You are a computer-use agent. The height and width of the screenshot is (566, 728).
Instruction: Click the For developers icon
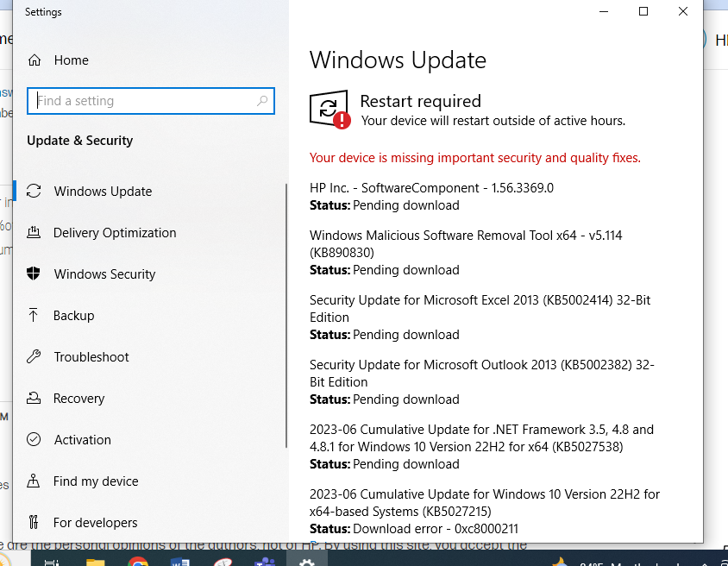coord(33,522)
